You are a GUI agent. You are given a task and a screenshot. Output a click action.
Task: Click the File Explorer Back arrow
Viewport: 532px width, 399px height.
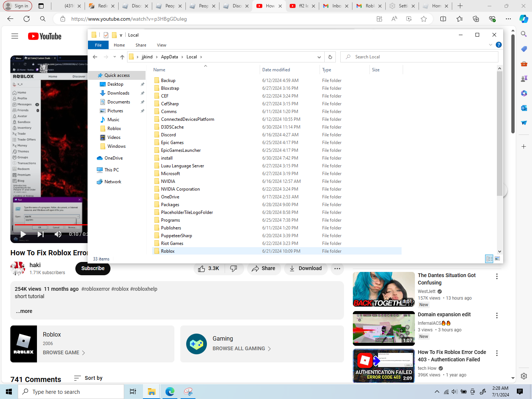(x=95, y=57)
